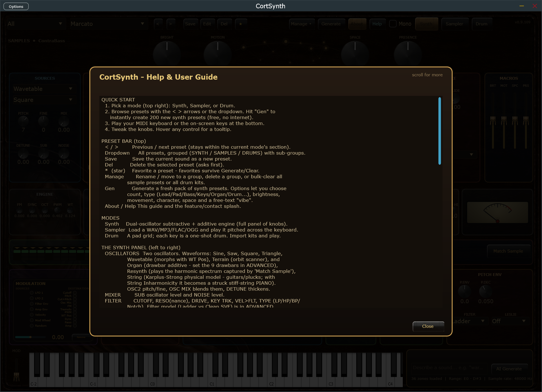This screenshot has height=392, width=542.
Task: Select Cutoff modulation destination
Action: (x=75, y=293)
